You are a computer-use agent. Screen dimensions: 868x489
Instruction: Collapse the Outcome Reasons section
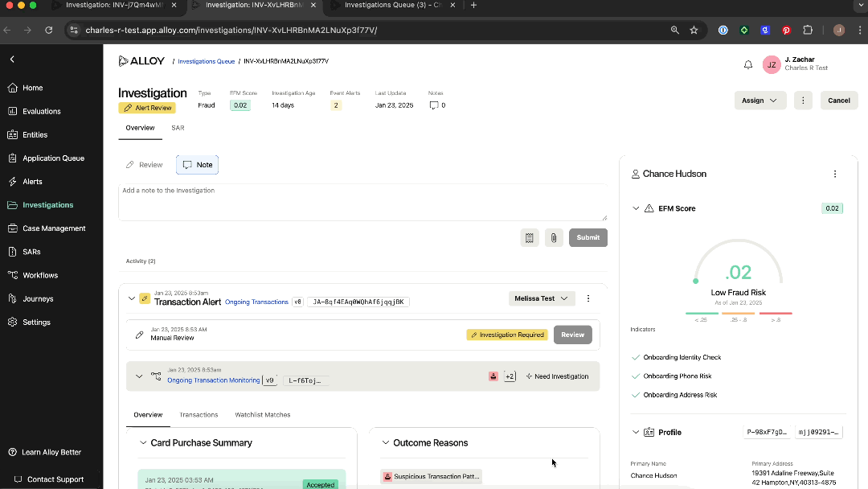tap(386, 443)
